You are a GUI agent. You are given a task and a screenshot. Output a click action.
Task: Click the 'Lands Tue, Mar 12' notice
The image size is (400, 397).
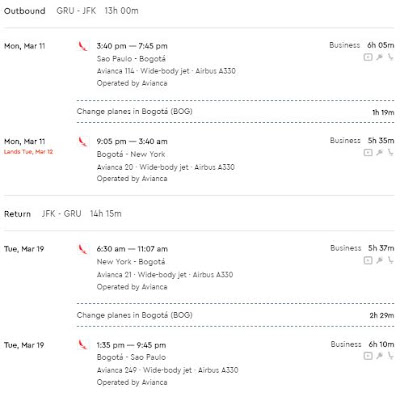pos(28,152)
